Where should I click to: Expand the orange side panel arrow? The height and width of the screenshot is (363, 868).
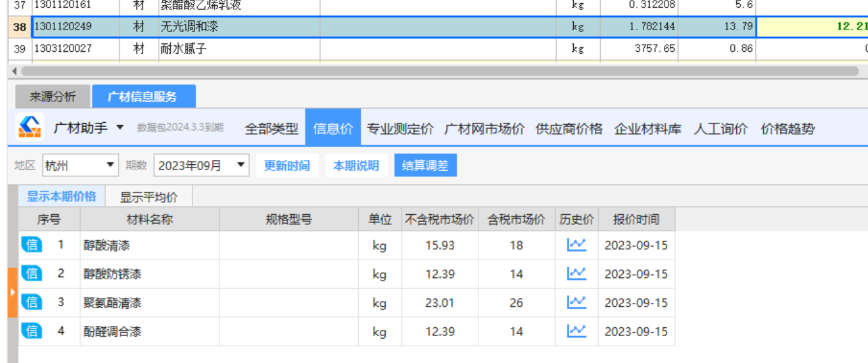point(12,293)
